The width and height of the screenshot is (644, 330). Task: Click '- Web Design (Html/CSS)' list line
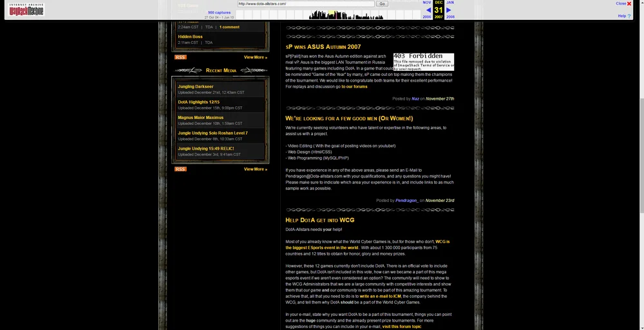[308, 152]
